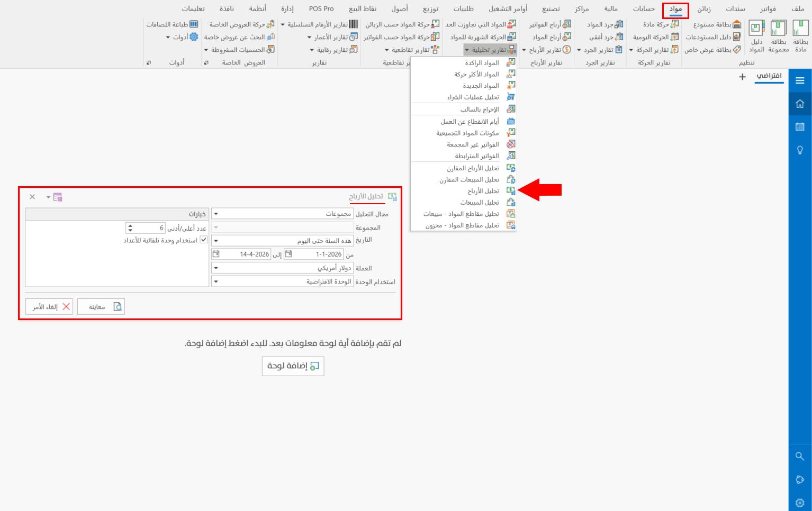812x511 pixels.
Task: Select المواد الأكثر حركة menu entry
Action: (464, 74)
